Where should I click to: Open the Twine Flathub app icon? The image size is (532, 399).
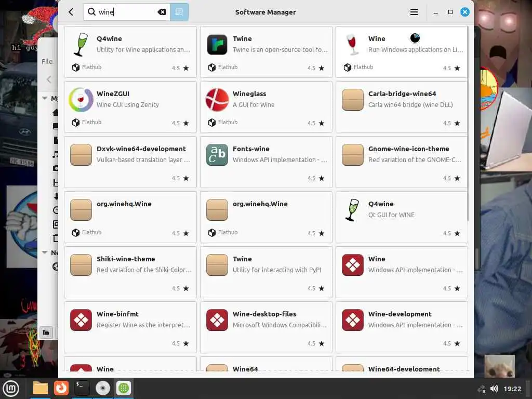click(217, 45)
